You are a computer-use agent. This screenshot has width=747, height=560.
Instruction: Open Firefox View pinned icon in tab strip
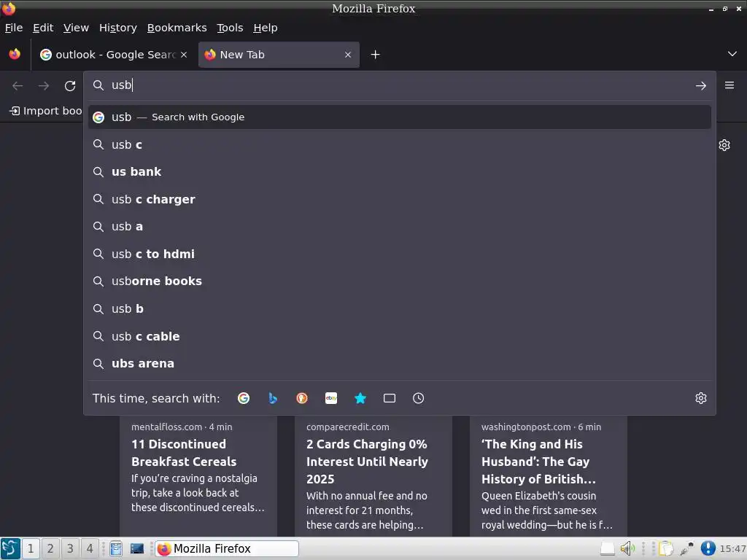click(x=15, y=54)
